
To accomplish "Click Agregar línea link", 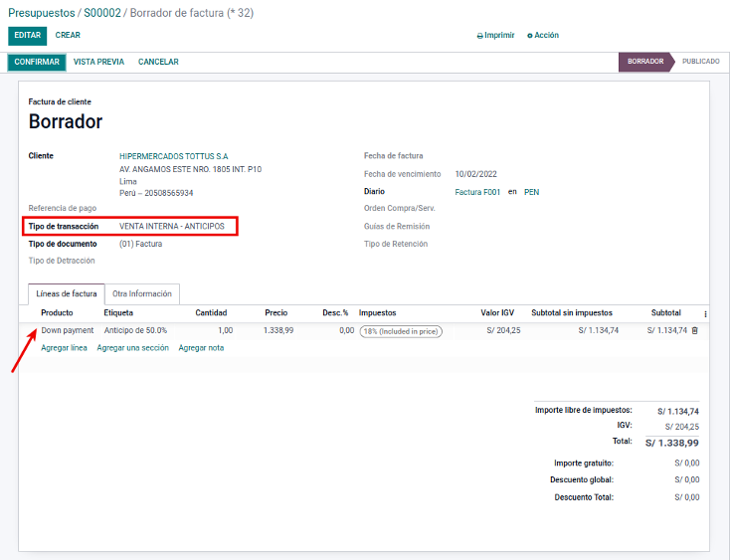I will pyautogui.click(x=64, y=348).
